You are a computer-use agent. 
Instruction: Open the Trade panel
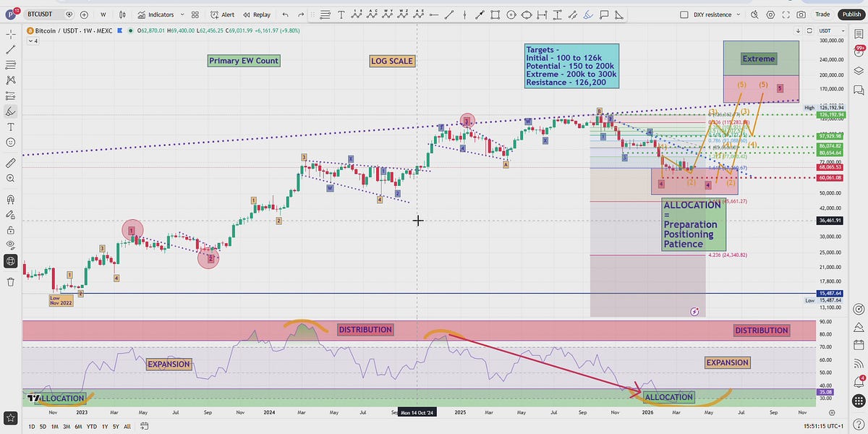click(x=822, y=14)
